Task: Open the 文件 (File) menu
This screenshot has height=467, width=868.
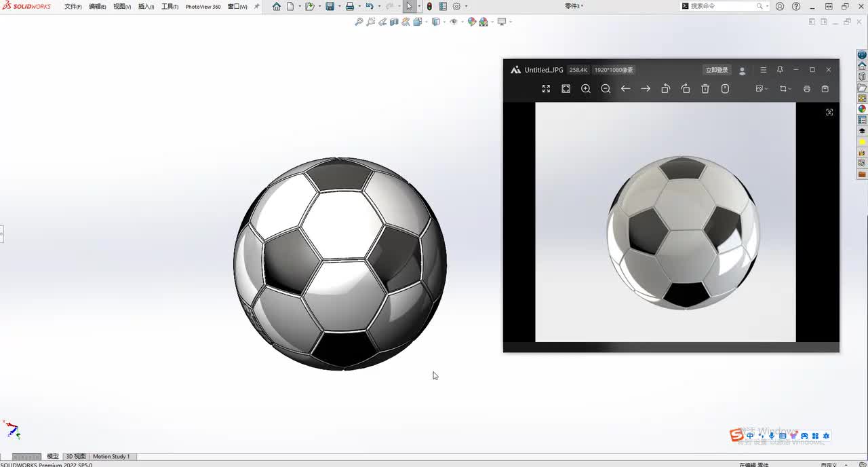Action: [x=73, y=7]
